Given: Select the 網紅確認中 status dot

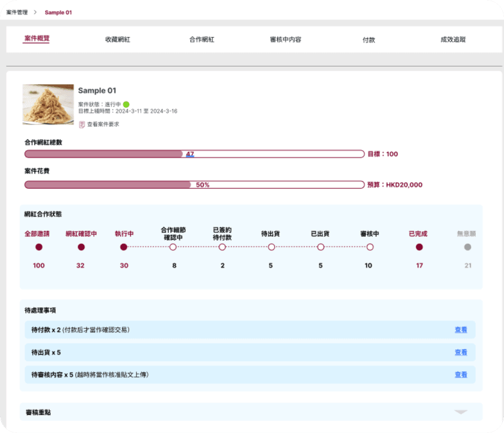Looking at the screenshot, I should [81, 247].
